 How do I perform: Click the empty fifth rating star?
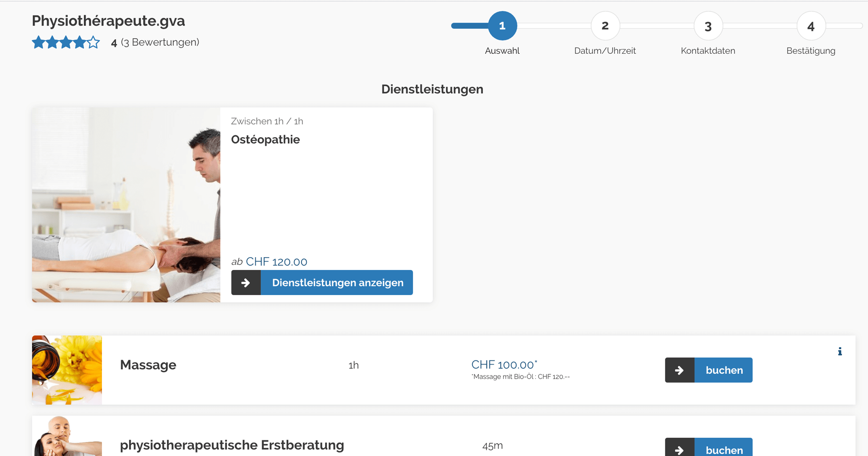(x=93, y=43)
